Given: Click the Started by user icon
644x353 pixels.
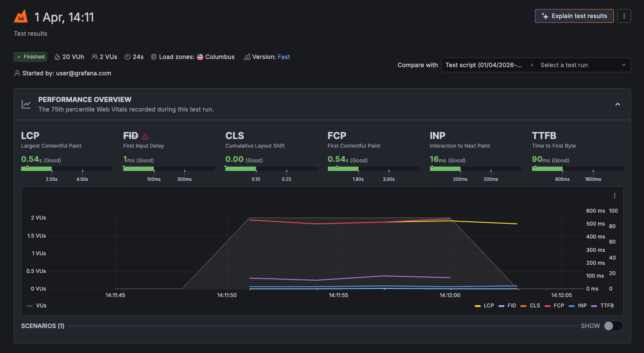Looking at the screenshot, I should 17,73.
